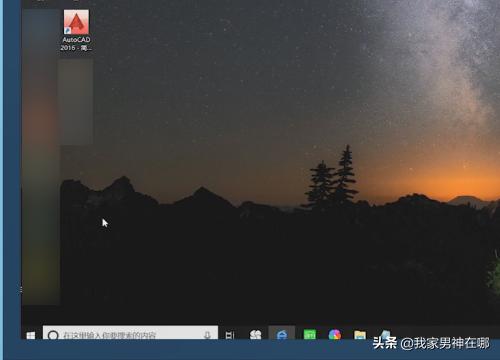Launch the white paw-shaped app in the taskbar
This screenshot has height=360, width=500.
[x=256, y=334]
